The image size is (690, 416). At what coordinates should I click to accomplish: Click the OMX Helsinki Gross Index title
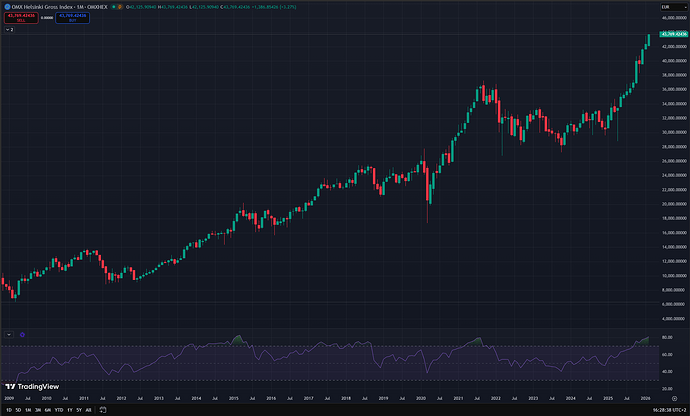(42, 7)
